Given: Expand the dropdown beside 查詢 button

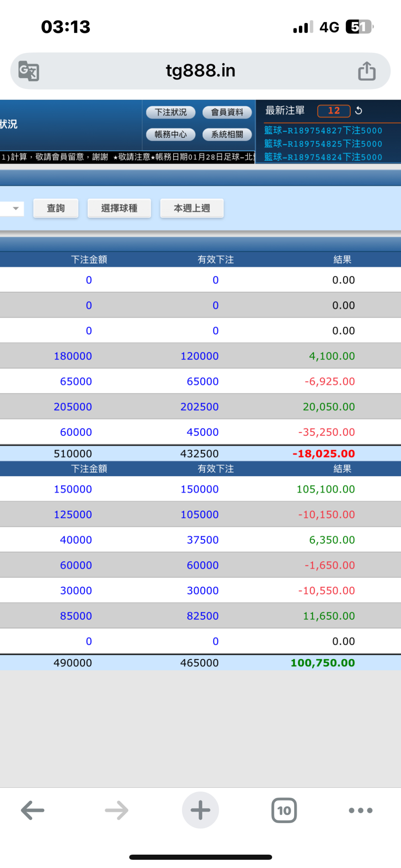Looking at the screenshot, I should coord(15,208).
